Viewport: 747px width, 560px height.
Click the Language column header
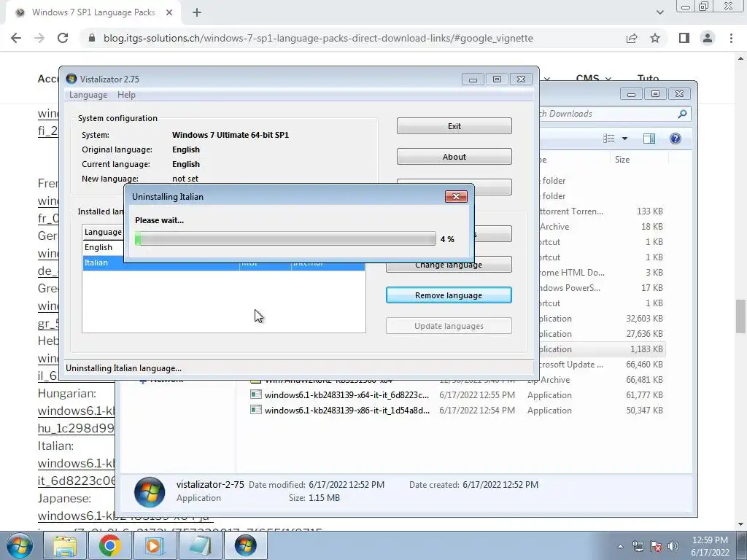pos(104,232)
